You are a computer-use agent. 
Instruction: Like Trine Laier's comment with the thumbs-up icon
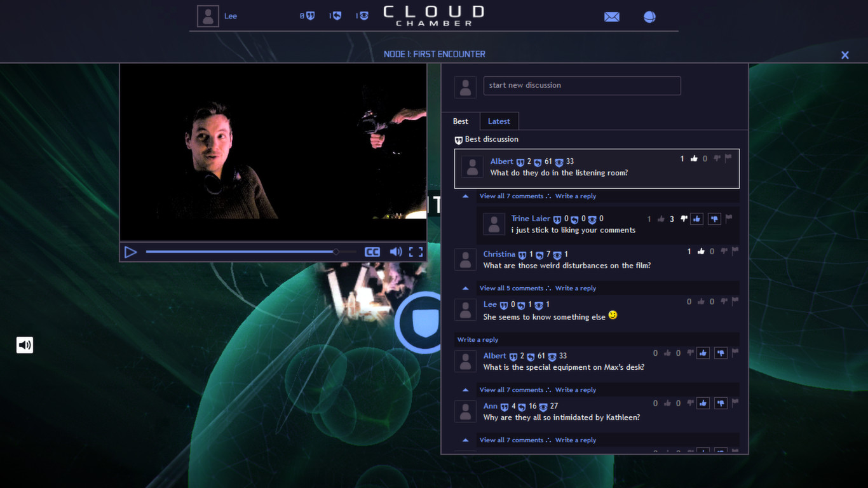(696, 219)
